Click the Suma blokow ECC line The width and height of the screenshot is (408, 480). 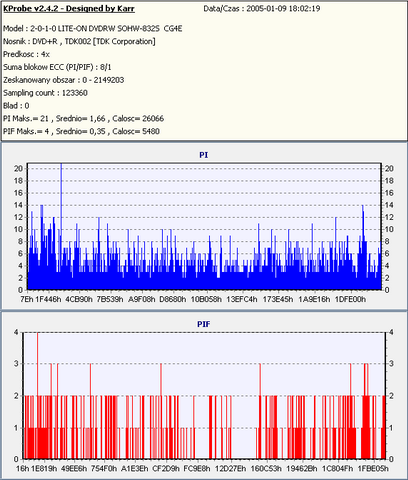tap(57, 67)
